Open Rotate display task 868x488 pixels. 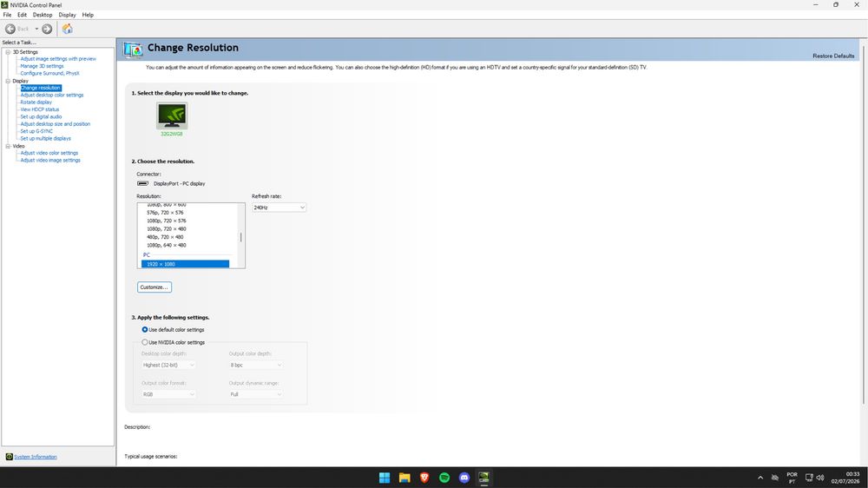coord(36,102)
